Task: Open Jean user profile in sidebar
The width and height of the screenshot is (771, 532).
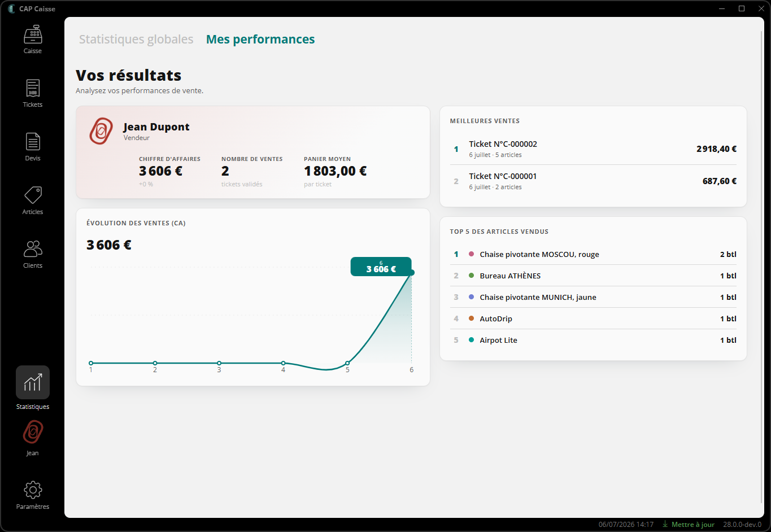Action: coord(33,438)
